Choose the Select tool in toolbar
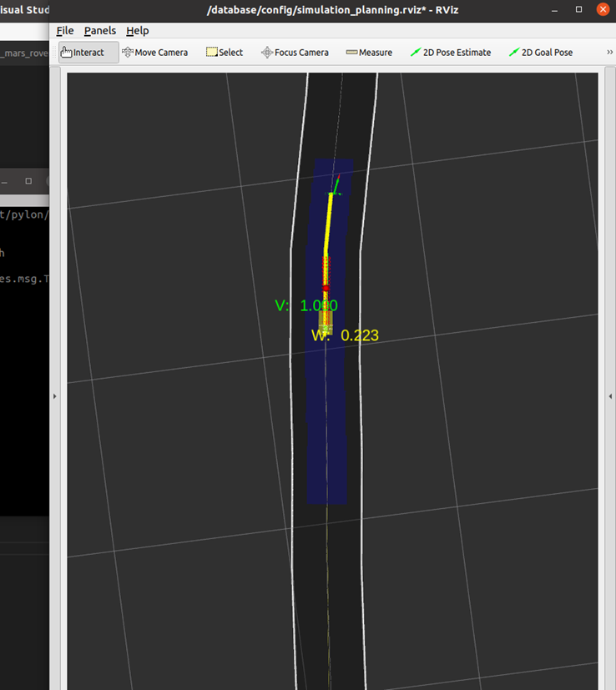Viewport: 616px width, 690px height. (x=225, y=53)
